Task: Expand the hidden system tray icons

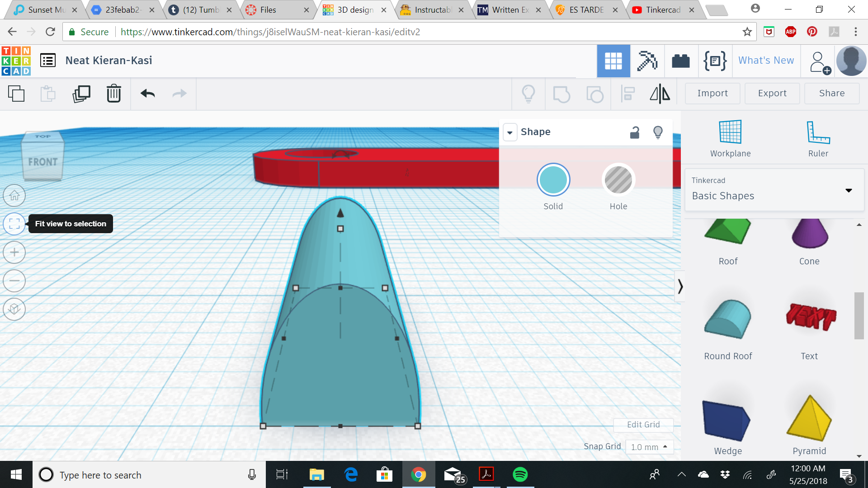Action: (681, 474)
